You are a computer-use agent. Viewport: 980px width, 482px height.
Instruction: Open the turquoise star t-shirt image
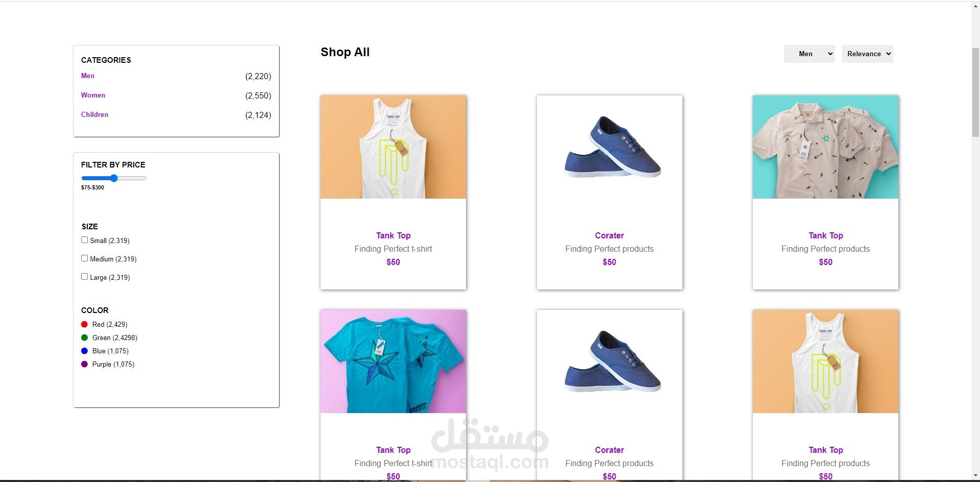pos(393,361)
